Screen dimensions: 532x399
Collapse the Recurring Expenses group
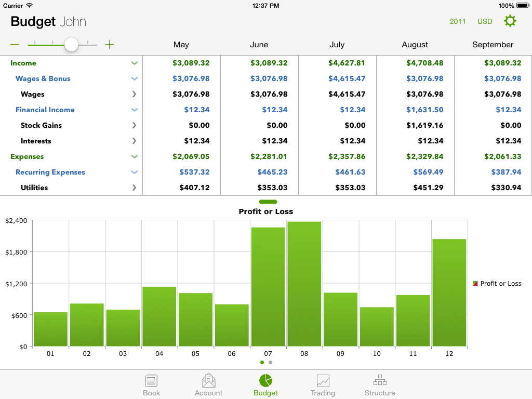(x=135, y=172)
